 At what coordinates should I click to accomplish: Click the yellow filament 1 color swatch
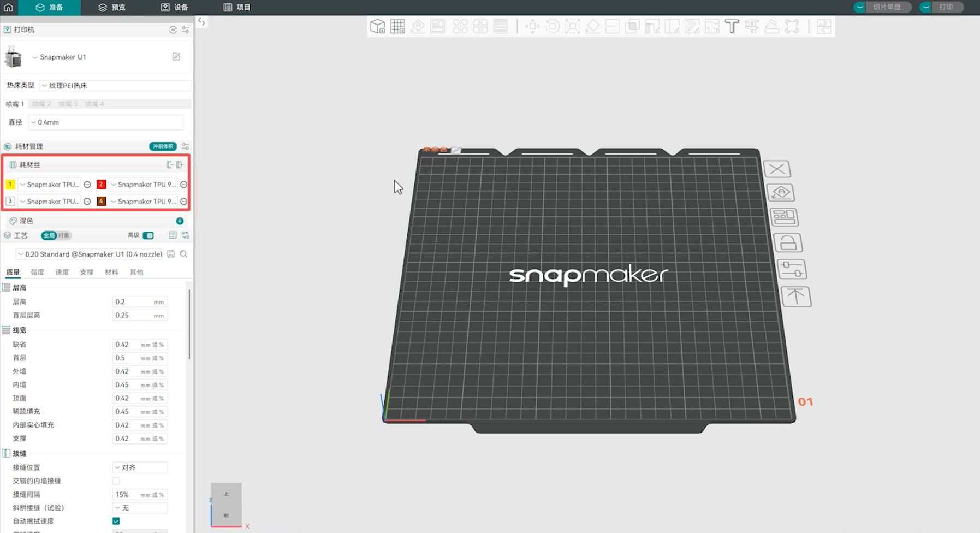click(x=10, y=185)
